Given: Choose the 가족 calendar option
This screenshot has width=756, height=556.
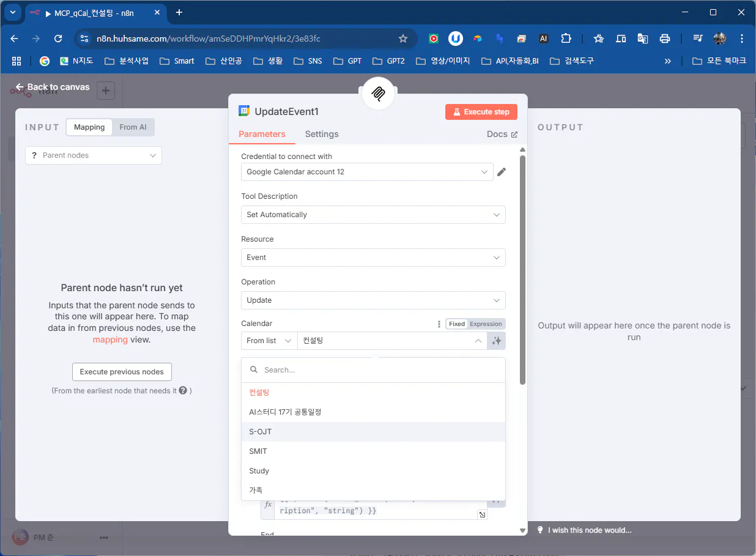Looking at the screenshot, I should tap(373, 491).
